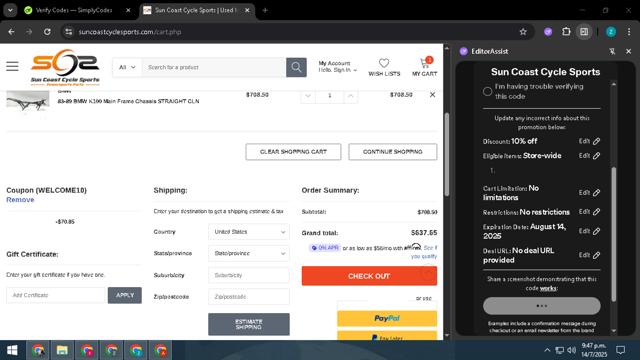Edit the Discount 10% off field
Image resolution: width=640 pixels, height=360 pixels.
pyautogui.click(x=589, y=141)
